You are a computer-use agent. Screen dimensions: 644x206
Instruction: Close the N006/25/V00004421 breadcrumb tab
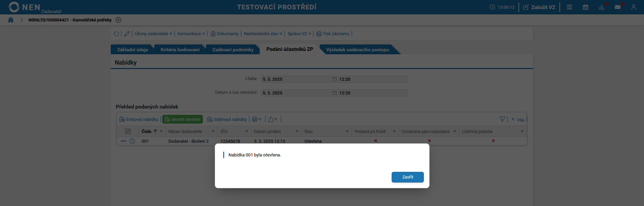[x=118, y=20]
